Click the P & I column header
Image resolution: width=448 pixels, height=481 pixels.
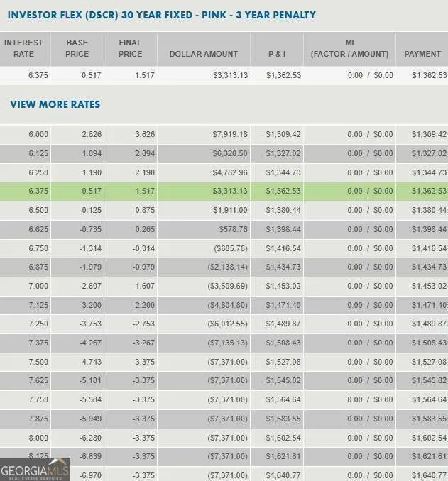coord(277,54)
